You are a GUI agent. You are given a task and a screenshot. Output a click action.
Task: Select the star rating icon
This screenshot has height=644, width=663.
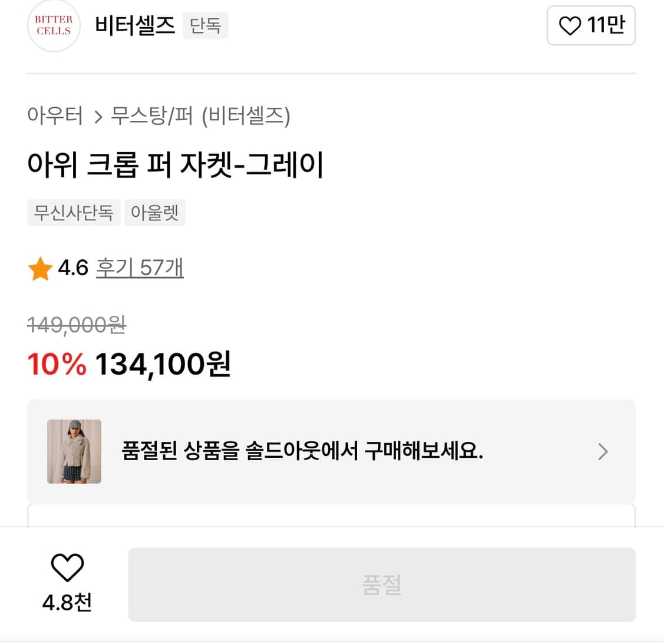[x=39, y=268]
